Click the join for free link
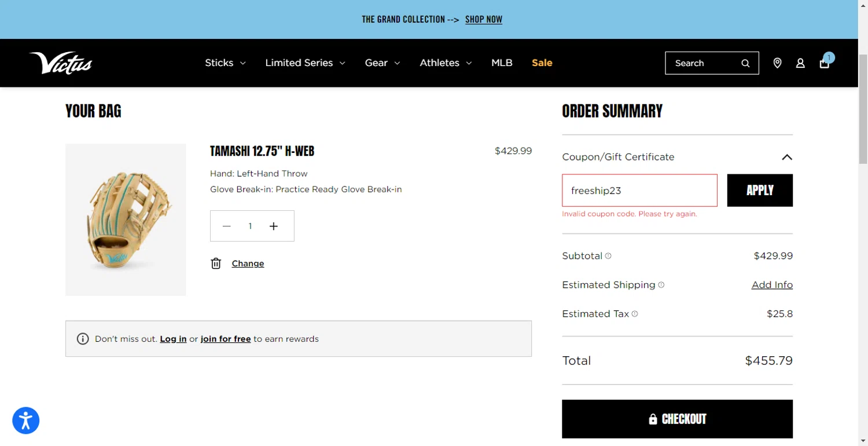 pos(226,339)
